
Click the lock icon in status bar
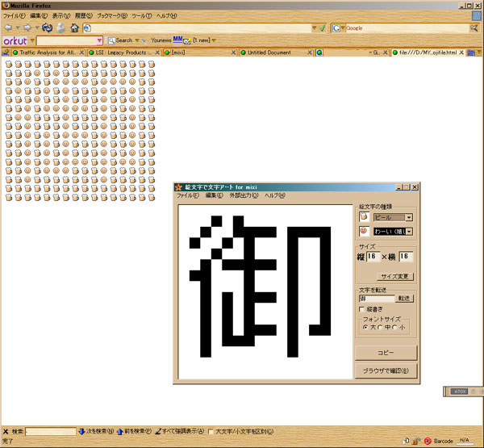416,441
